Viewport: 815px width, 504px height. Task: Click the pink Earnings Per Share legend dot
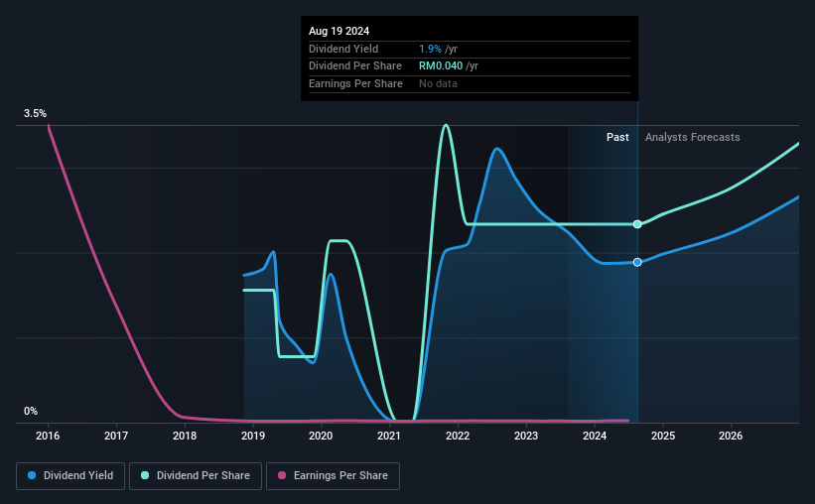click(282, 475)
